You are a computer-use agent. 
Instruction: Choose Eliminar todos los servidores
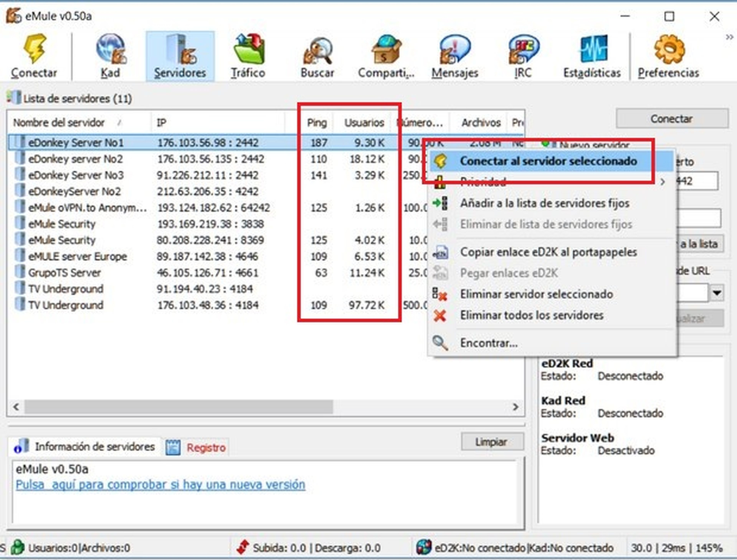click(551, 315)
